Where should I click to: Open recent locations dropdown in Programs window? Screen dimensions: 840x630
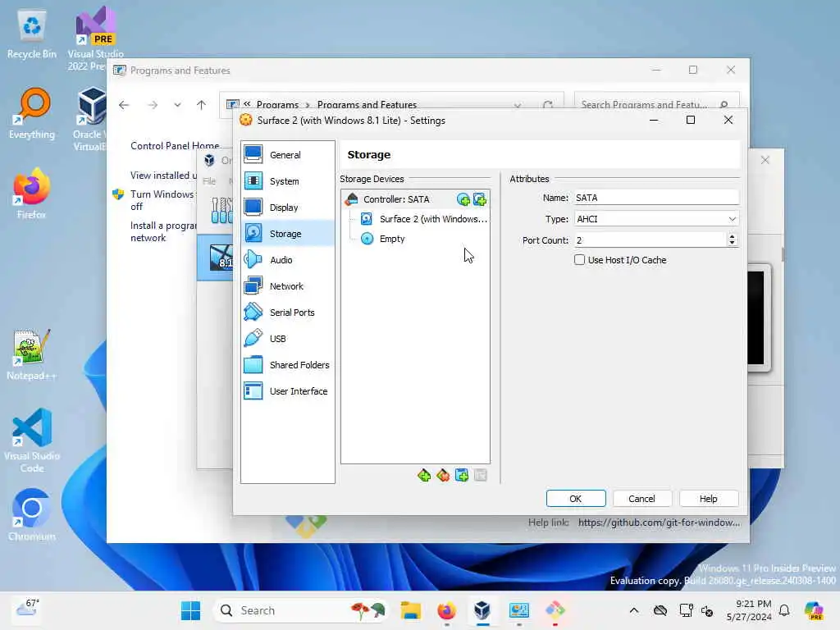point(177,105)
